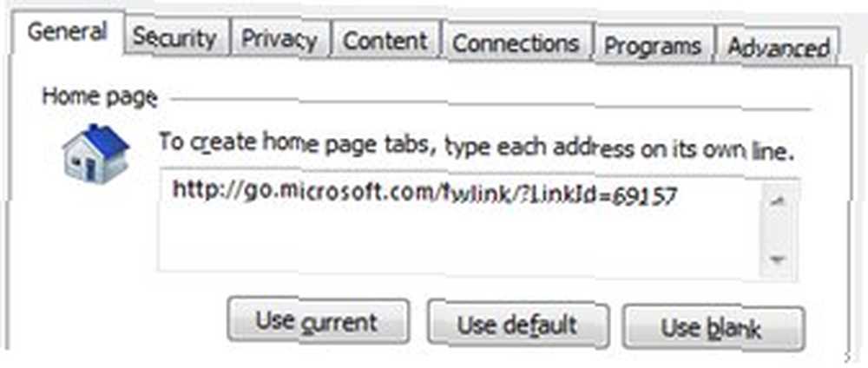Click the Use current button
This screenshot has width=868, height=368.
coord(318,321)
